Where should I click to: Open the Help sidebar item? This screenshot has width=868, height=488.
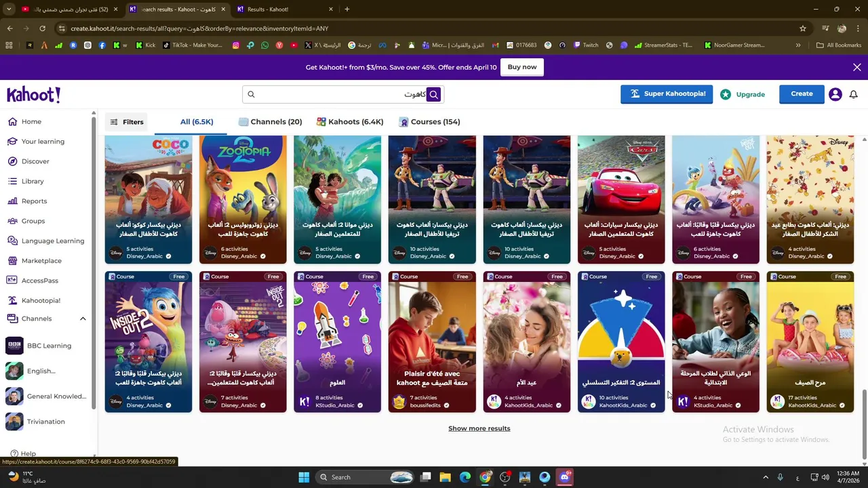click(23, 453)
